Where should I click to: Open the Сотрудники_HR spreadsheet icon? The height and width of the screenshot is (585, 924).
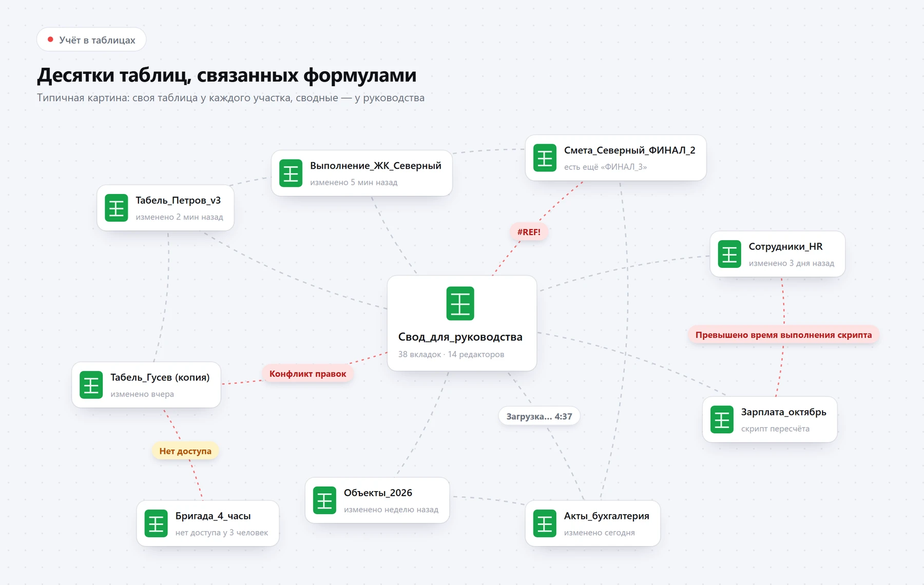[x=729, y=254]
